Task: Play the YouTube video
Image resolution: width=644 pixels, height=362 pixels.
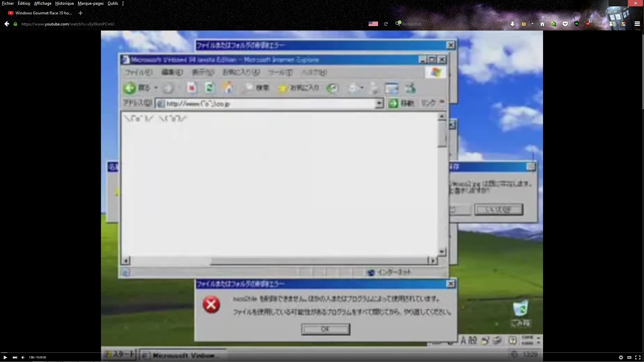Action: [5, 357]
